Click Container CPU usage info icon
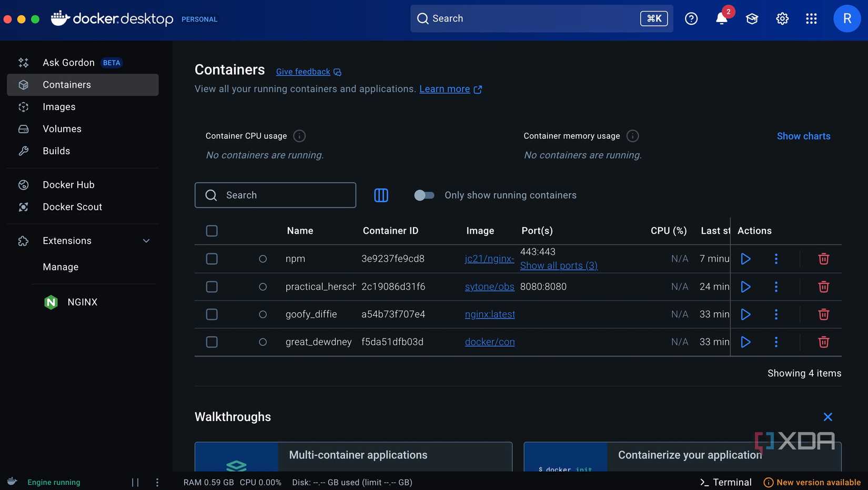 [x=299, y=136]
